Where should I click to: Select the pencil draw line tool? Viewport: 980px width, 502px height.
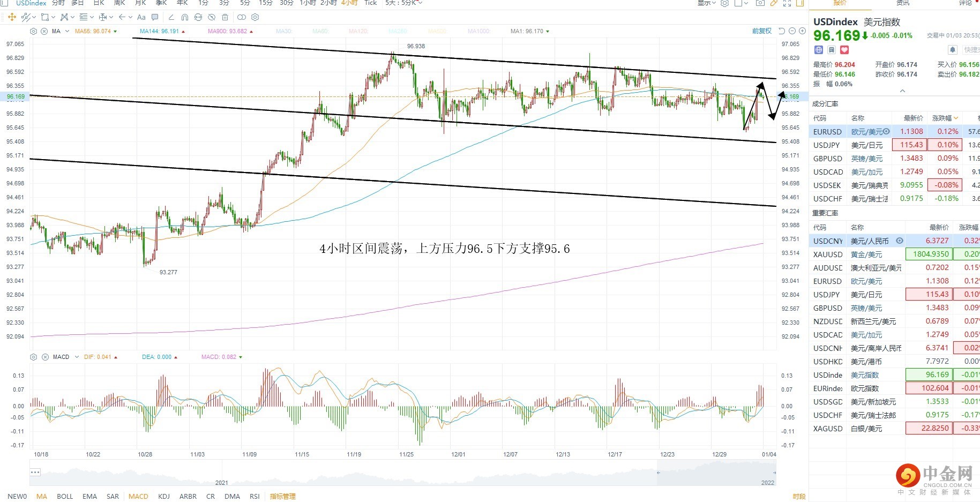tap(171, 17)
